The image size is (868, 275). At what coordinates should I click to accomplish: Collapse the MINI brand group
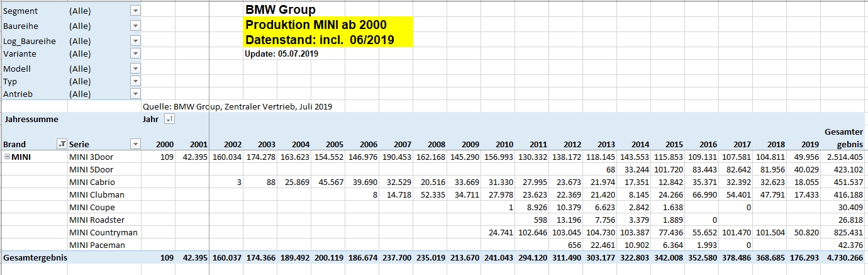pyautogui.click(x=7, y=157)
